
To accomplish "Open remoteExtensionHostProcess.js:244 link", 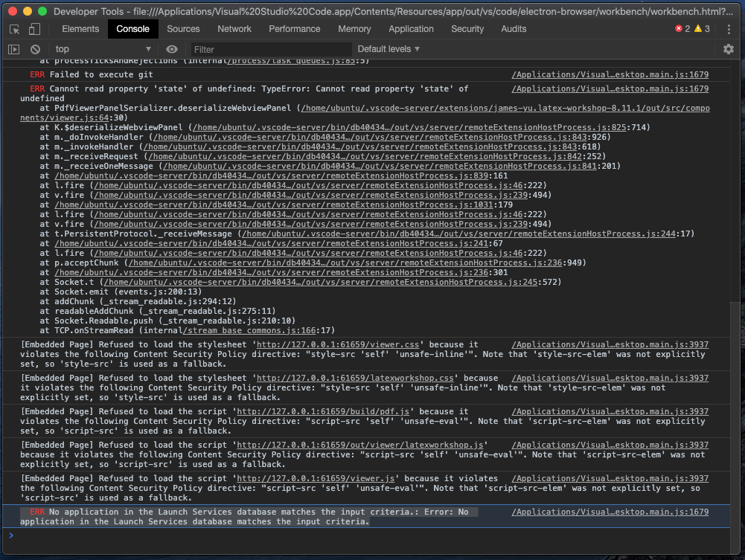I will [458, 234].
